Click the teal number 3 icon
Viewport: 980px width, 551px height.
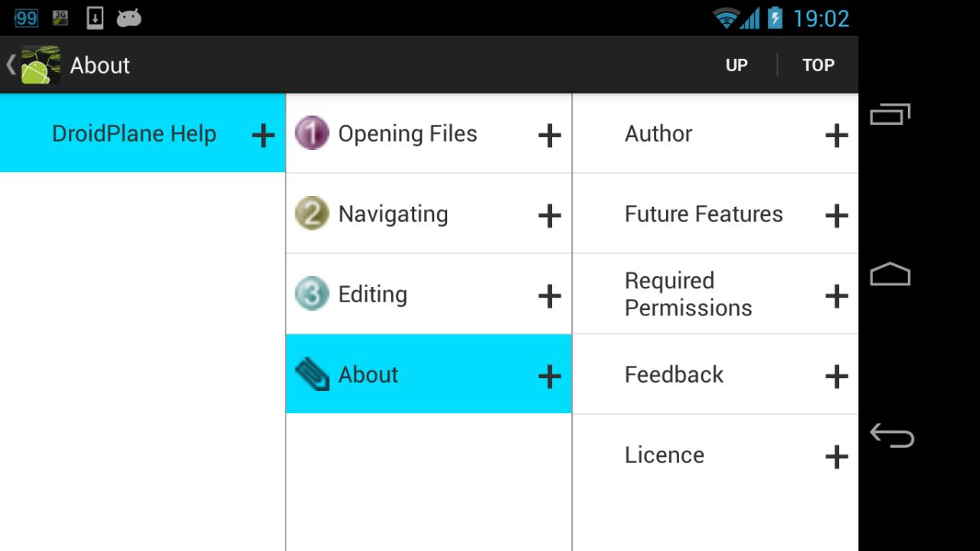point(312,294)
